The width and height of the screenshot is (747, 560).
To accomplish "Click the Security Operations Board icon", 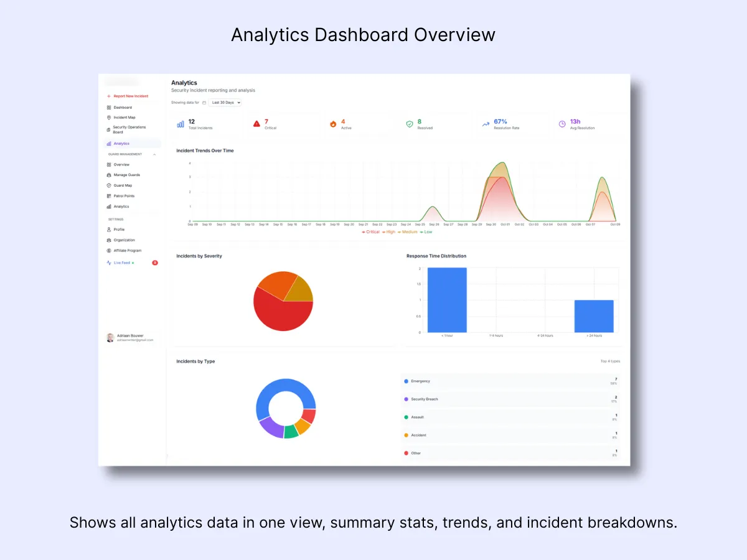I will (109, 129).
